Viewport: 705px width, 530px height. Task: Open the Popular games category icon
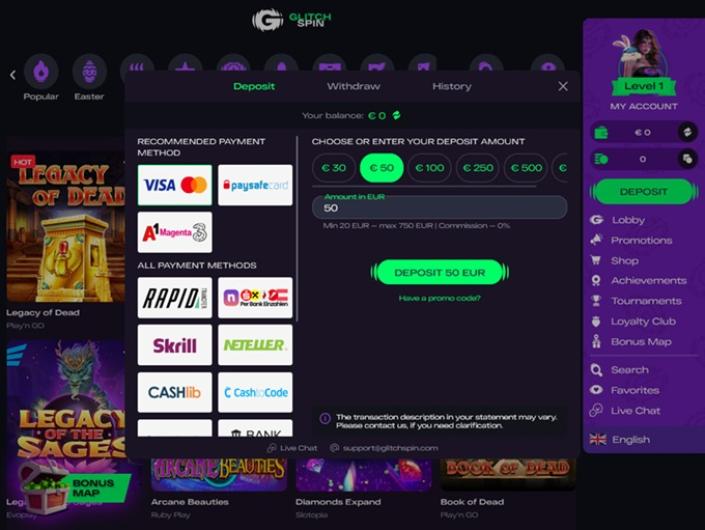click(41, 71)
